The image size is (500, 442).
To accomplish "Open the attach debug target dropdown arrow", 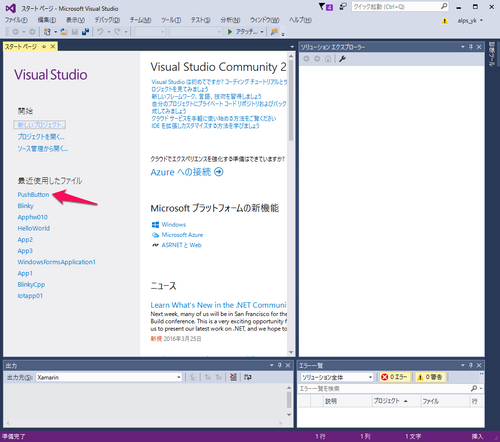I will click(x=262, y=32).
